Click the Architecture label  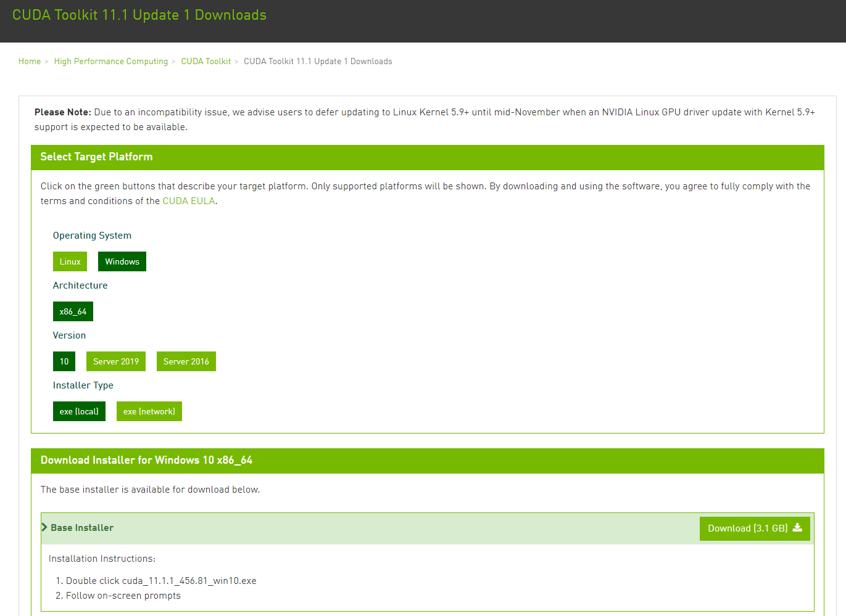coord(80,285)
